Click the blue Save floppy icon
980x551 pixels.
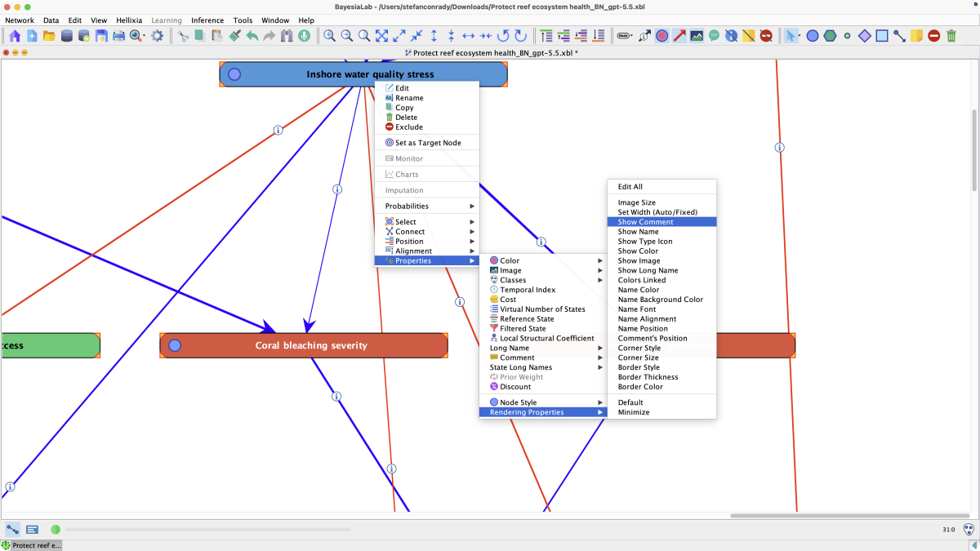101,36
